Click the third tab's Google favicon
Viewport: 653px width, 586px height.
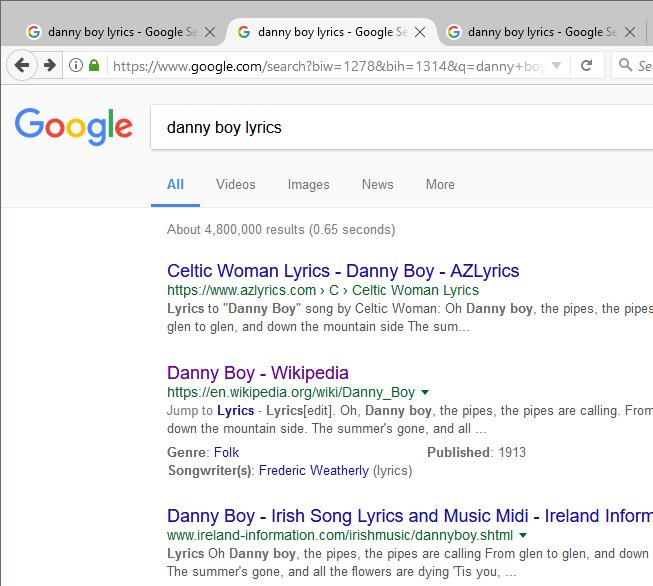point(454,32)
